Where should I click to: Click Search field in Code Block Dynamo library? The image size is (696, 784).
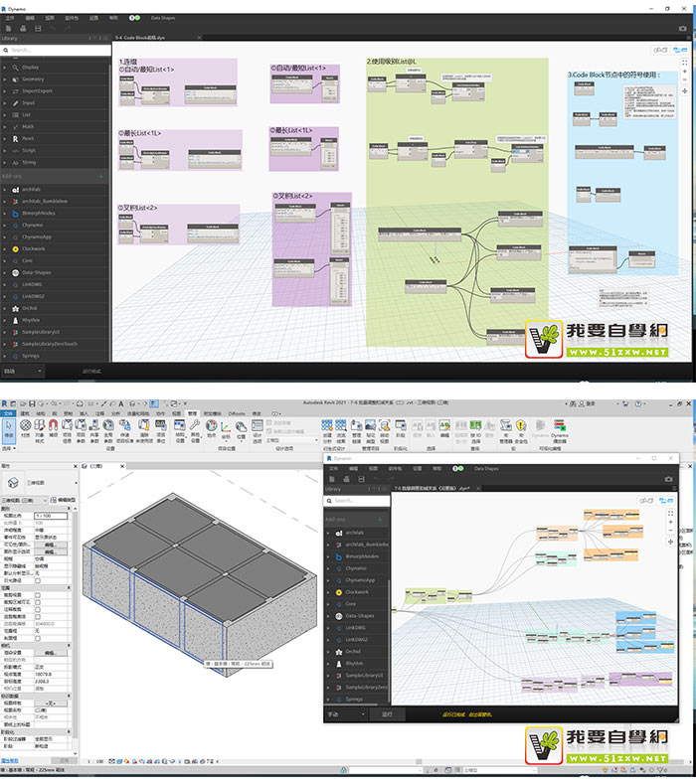point(56,50)
